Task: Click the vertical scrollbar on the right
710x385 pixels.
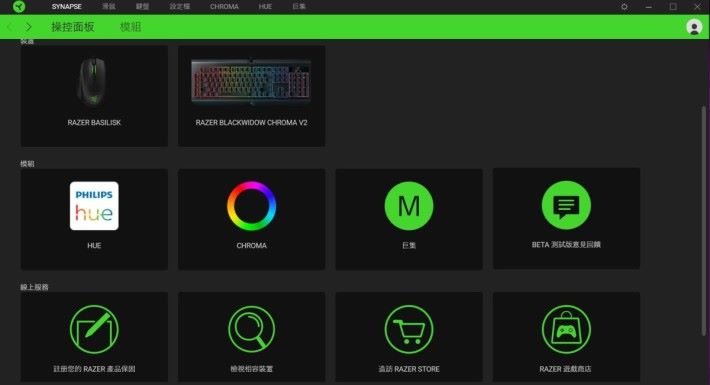Action: 703,221
